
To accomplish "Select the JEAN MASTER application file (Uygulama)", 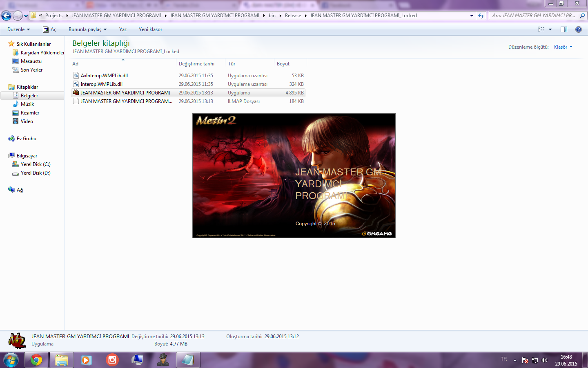I will tap(188, 93).
